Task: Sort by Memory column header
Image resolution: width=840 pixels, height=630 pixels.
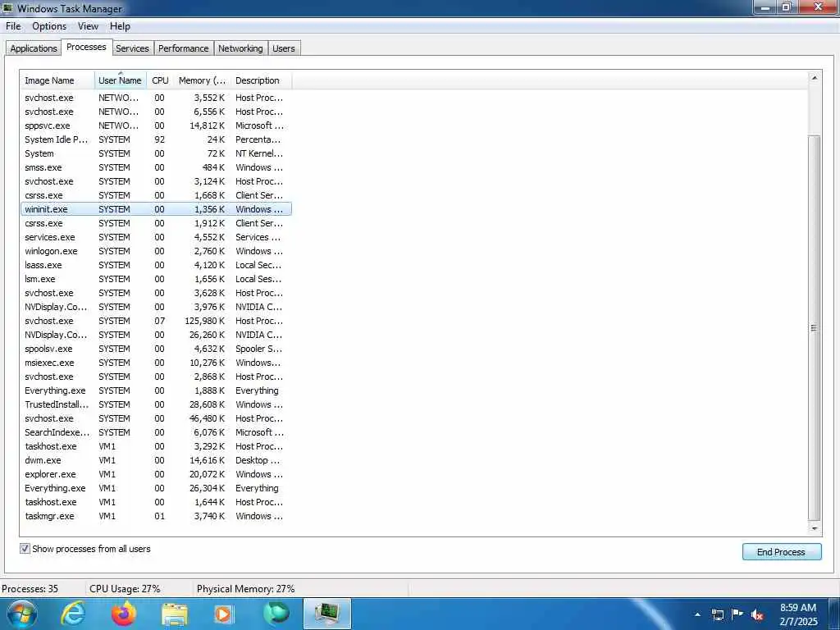Action: pyautogui.click(x=202, y=80)
